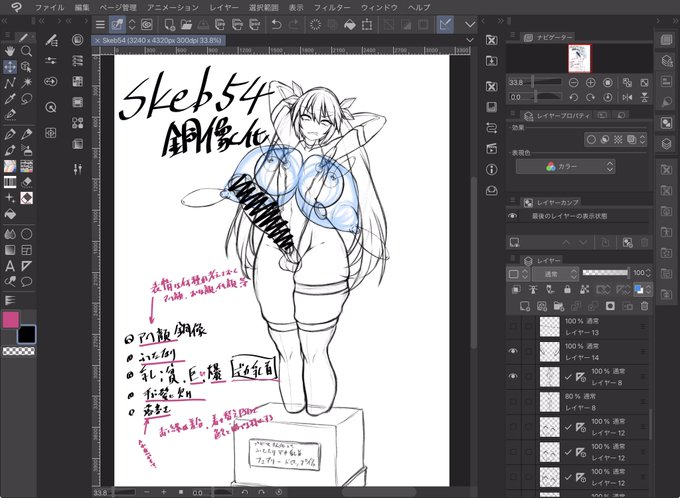Open the 通常 blending mode dropdown
Image resolution: width=680 pixels, height=498 pixels.
(x=555, y=274)
